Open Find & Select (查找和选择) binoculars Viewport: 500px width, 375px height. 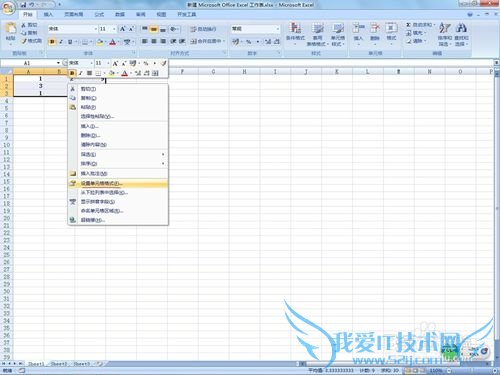click(x=461, y=33)
